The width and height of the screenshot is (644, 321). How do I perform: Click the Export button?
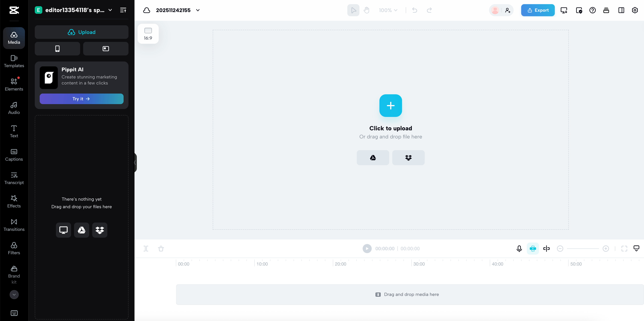538,10
